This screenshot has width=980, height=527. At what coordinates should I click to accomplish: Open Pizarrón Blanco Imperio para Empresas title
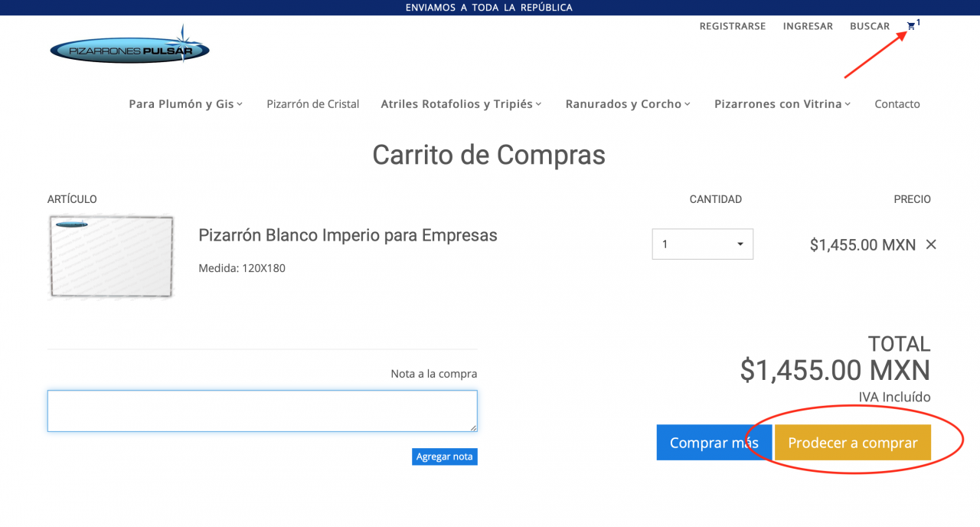tap(348, 235)
